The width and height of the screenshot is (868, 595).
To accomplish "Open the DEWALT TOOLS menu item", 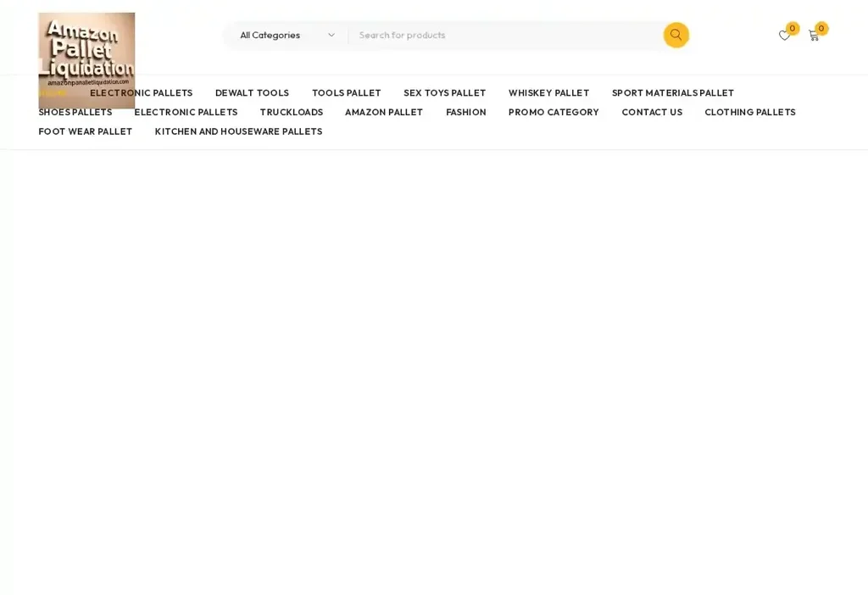I will pos(252,92).
